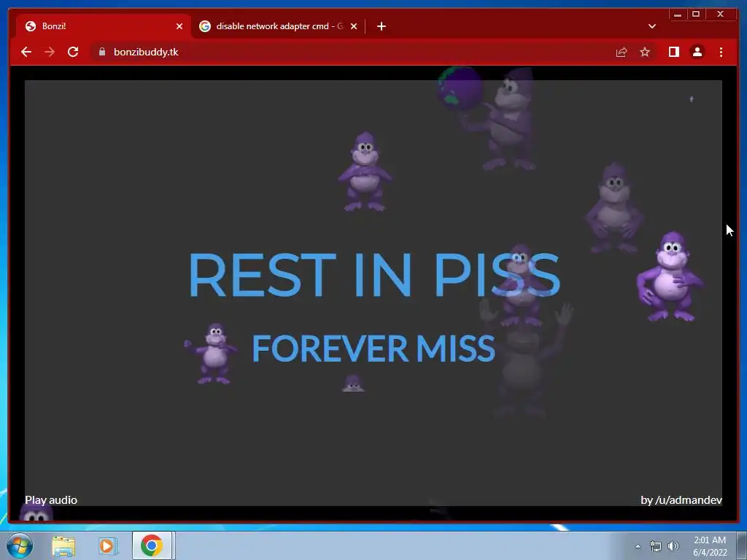
Task: Show hidden system tray icons
Action: (638, 546)
